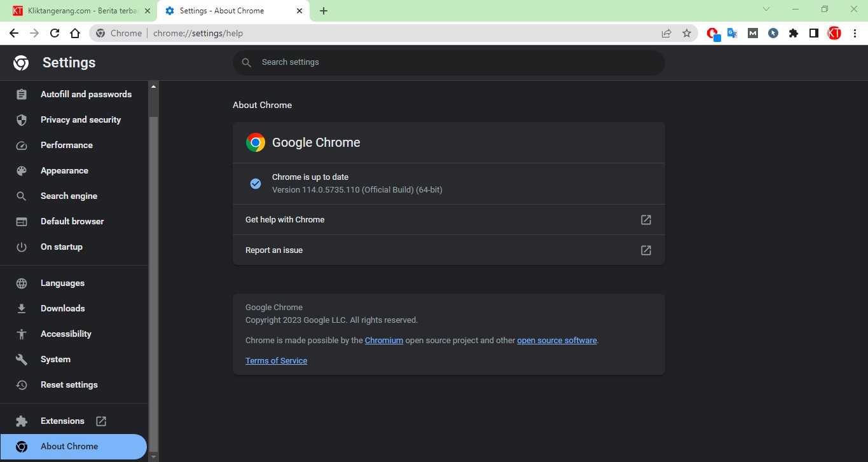This screenshot has width=868, height=462.
Task: Select About Chrome in the sidebar
Action: pos(74,446)
